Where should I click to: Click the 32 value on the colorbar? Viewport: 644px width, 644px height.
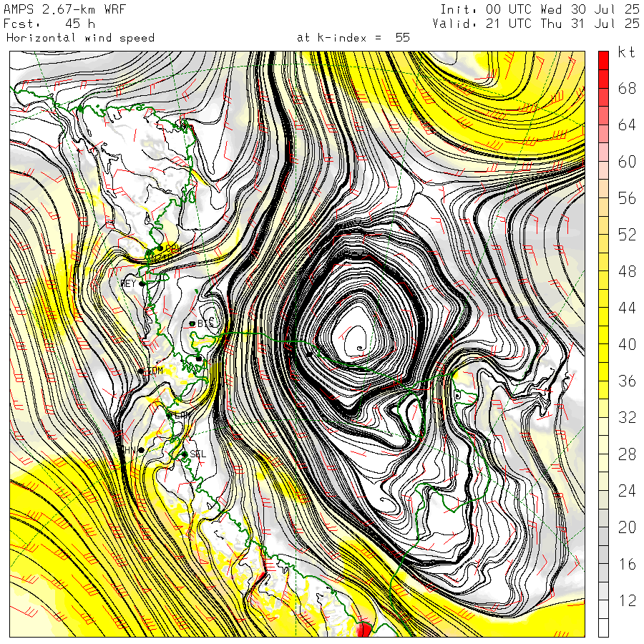click(x=627, y=418)
